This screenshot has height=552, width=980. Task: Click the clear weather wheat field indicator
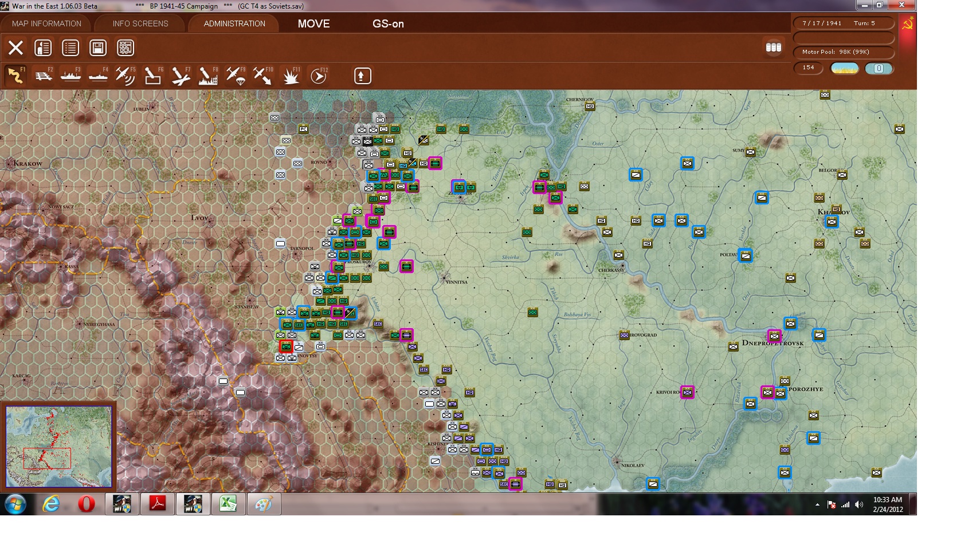pyautogui.click(x=845, y=68)
